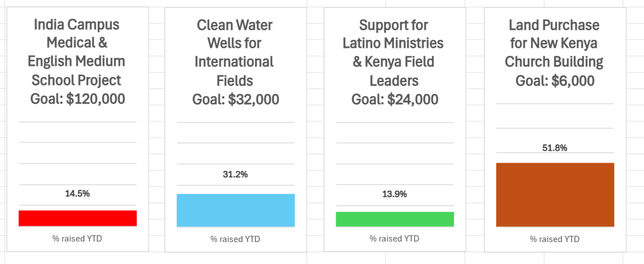Click the red bar in India Campus chart
Screen dimensions: 644x264
tap(78, 218)
